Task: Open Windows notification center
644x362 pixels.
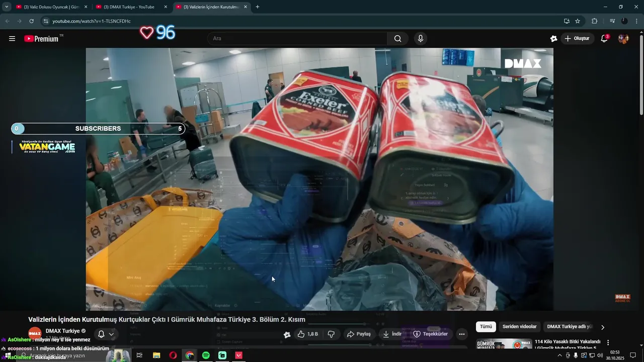Action: (x=633, y=355)
